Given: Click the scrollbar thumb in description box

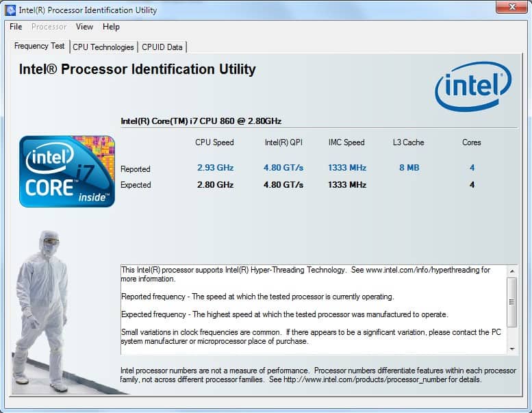Looking at the screenshot, I should point(512,302).
